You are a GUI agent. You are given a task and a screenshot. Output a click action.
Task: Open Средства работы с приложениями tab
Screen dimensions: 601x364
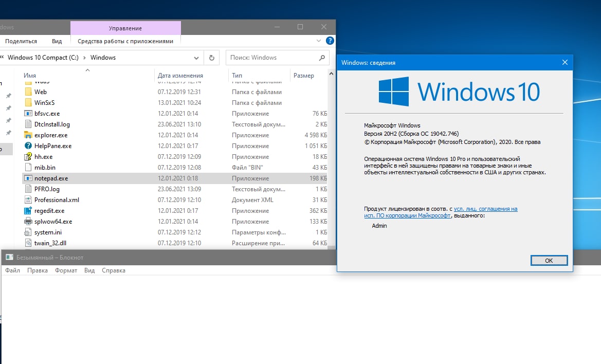pos(125,41)
